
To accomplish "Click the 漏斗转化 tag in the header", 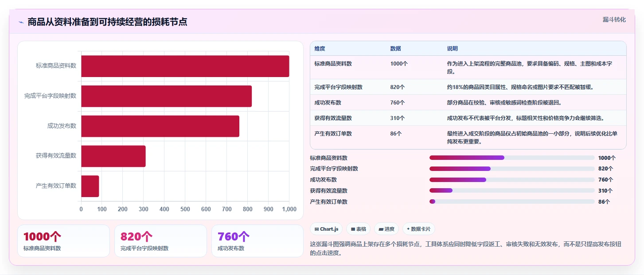I will click(x=614, y=19).
